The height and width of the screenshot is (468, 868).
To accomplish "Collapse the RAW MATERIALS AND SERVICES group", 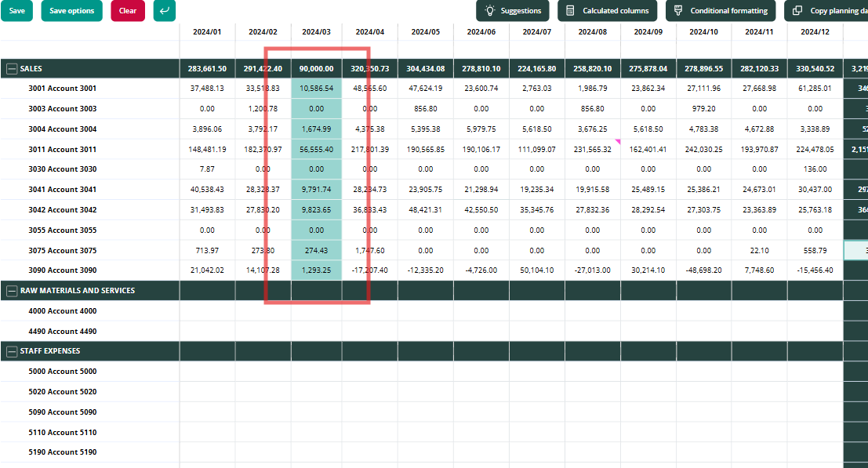I will (x=12, y=290).
